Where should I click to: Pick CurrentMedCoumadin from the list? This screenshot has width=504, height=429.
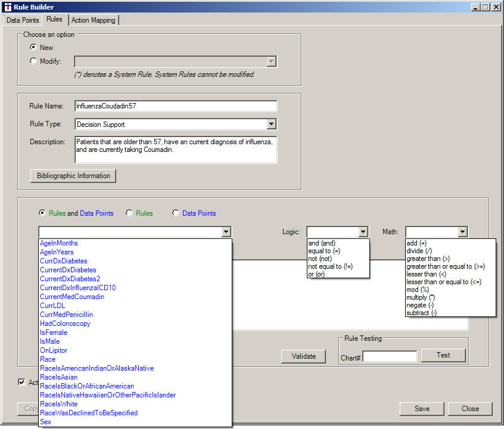(x=72, y=297)
